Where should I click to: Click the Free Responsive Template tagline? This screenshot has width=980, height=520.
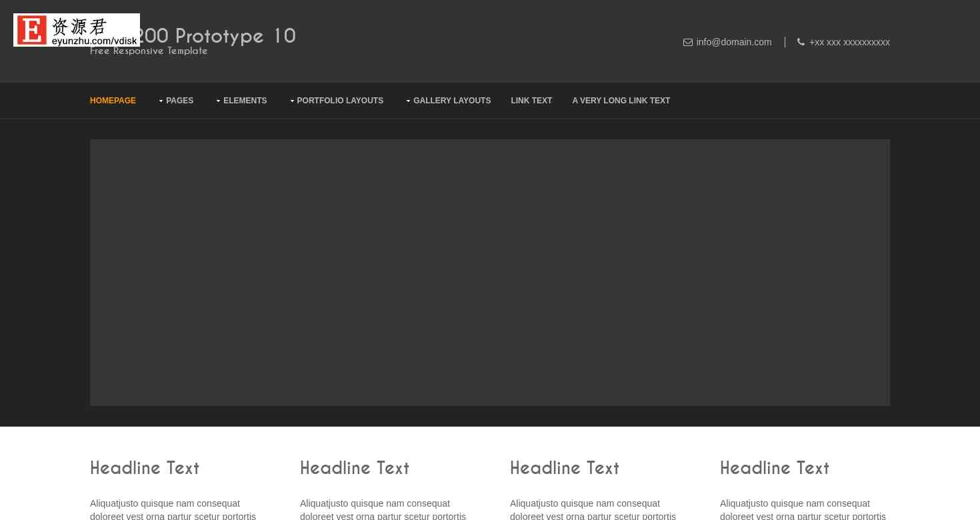click(149, 51)
